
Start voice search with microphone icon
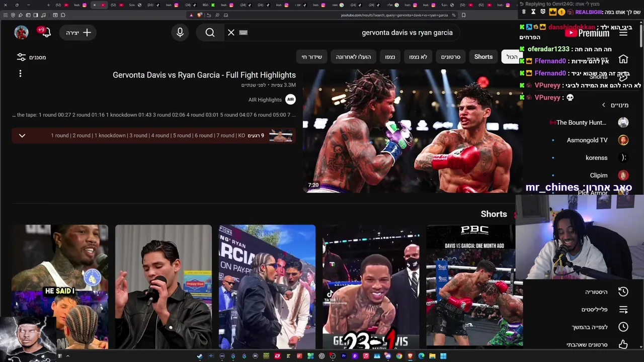(x=180, y=32)
